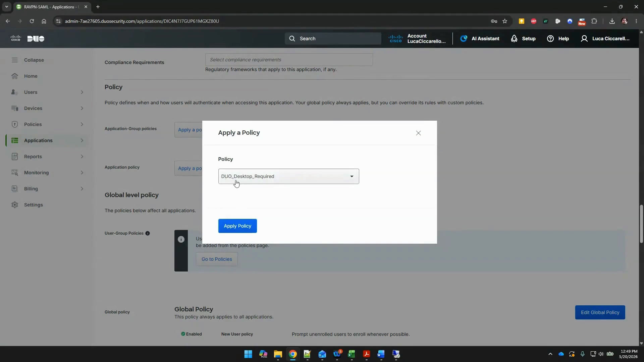Image resolution: width=644 pixels, height=362 pixels.
Task: Expand the Monitoring sidebar chevron
Action: point(82,173)
